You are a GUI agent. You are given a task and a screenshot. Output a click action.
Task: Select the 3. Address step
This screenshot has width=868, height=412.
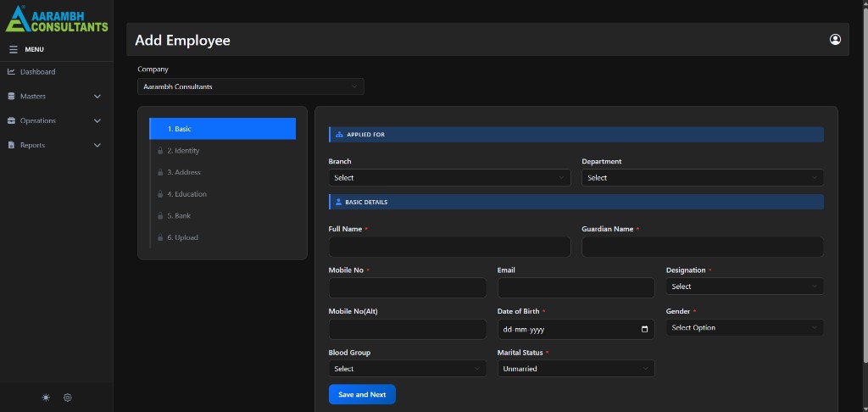point(223,172)
